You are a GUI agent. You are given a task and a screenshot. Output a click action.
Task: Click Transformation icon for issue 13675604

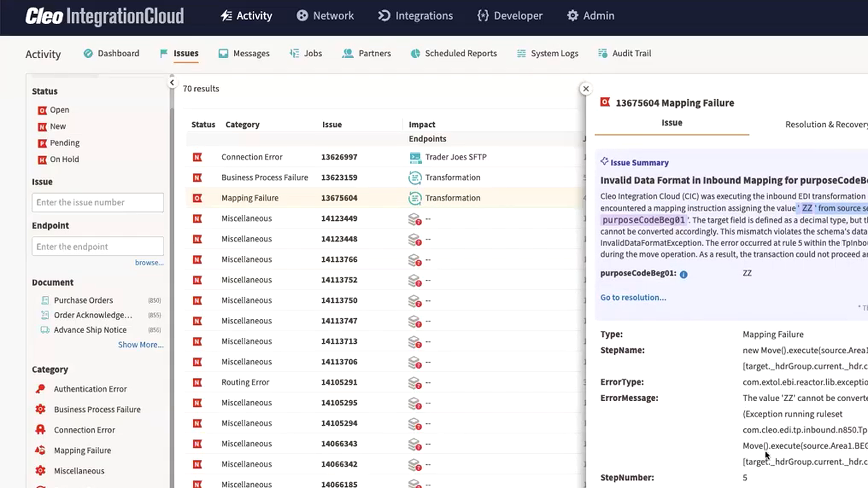tap(415, 198)
